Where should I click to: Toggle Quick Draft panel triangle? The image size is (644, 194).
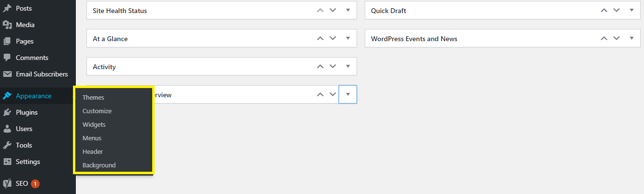coord(631,10)
